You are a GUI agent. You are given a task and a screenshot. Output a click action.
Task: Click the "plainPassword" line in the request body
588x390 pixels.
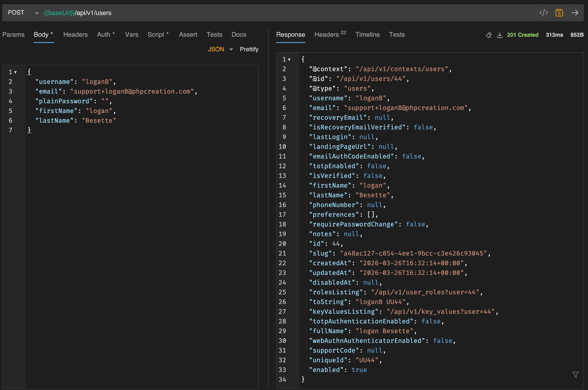click(73, 101)
